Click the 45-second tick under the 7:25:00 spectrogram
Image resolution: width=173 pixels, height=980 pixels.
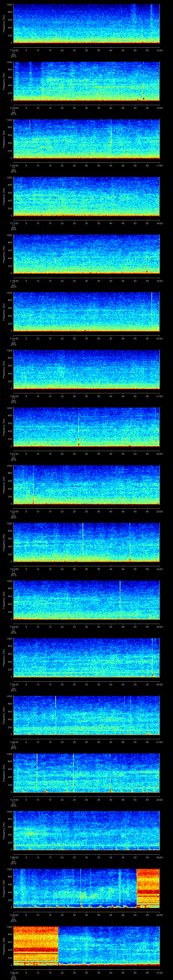pyautogui.click(x=123, y=684)
